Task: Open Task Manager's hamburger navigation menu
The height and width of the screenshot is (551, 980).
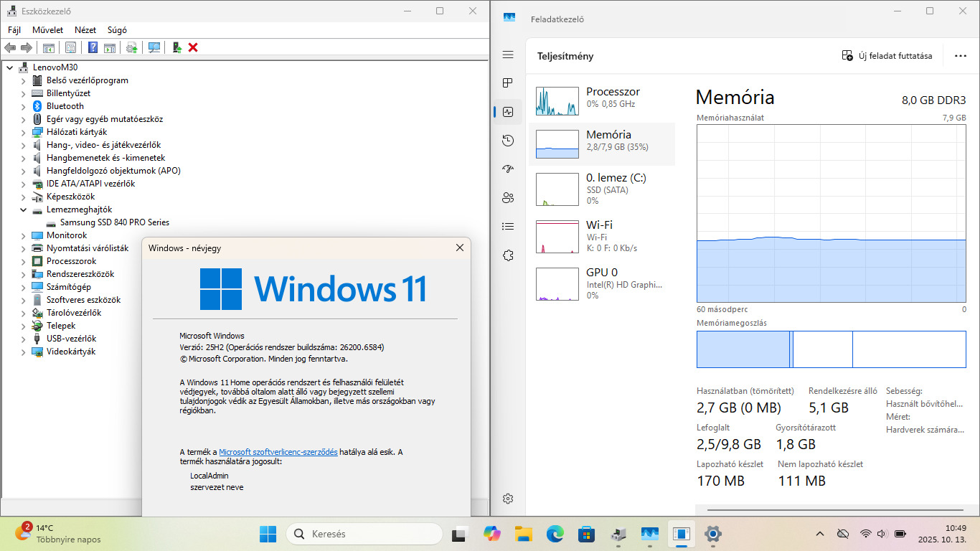Action: (508, 55)
